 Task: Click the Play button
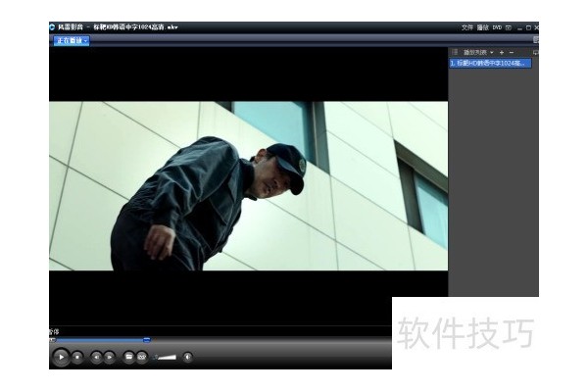click(x=61, y=357)
